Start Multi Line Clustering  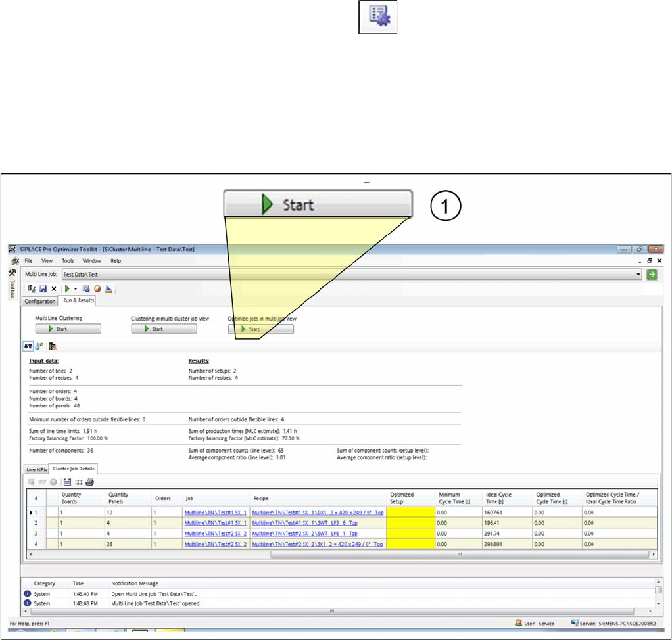click(68, 329)
